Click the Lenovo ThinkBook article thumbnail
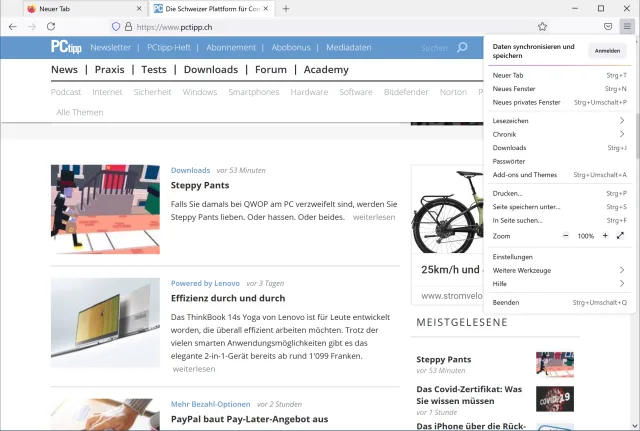Image resolution: width=640 pixels, height=431 pixels. click(x=105, y=323)
